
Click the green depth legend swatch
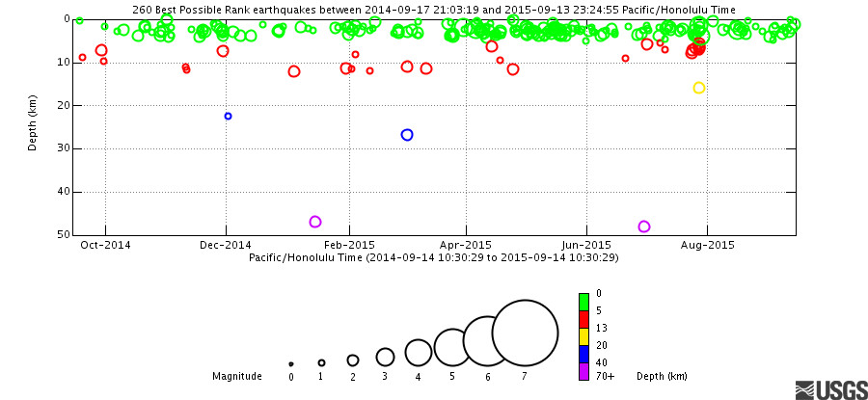(583, 302)
